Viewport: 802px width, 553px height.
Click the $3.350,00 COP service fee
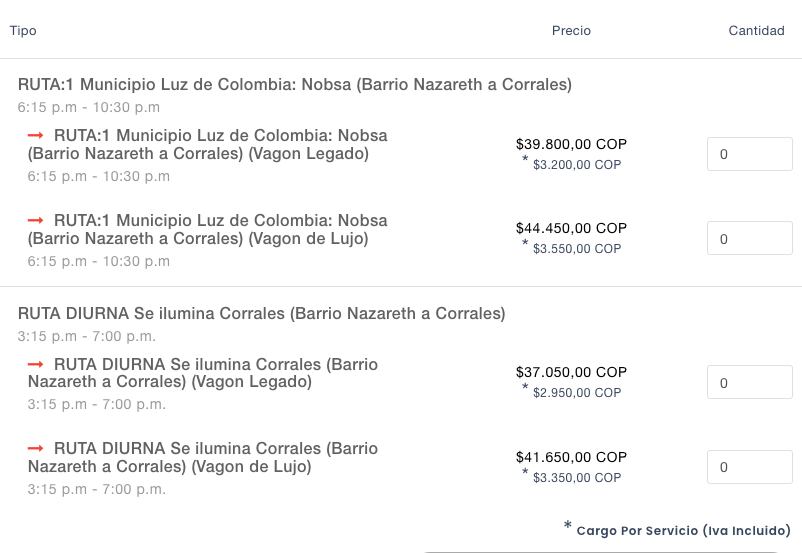pyautogui.click(x=577, y=478)
